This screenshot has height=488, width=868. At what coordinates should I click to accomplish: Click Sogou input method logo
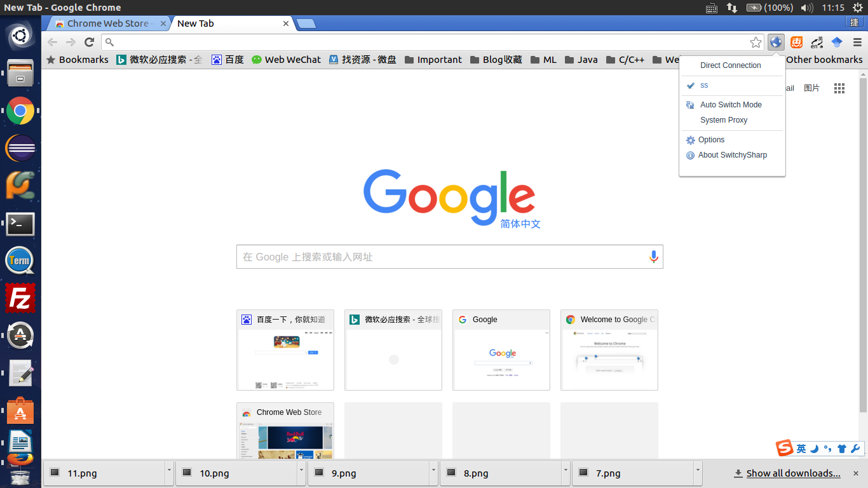(785, 448)
